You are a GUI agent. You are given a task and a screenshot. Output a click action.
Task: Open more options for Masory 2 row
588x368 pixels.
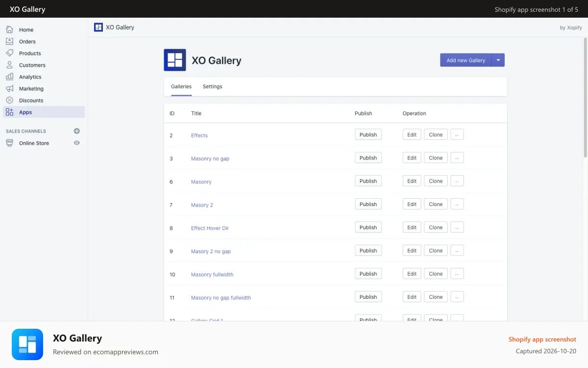pos(457,204)
